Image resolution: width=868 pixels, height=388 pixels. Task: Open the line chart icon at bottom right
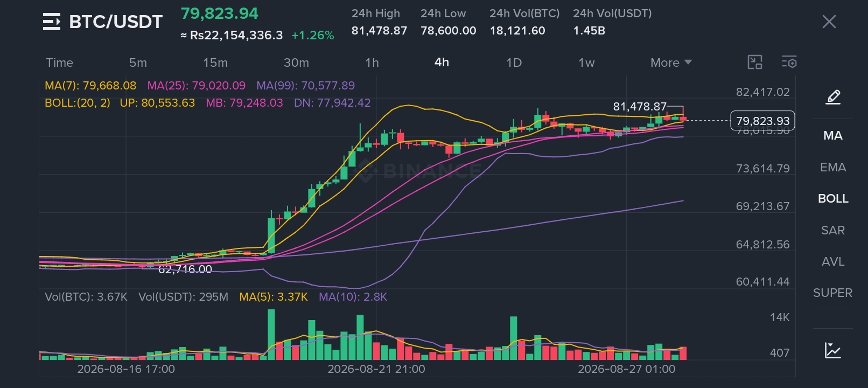coord(833,350)
